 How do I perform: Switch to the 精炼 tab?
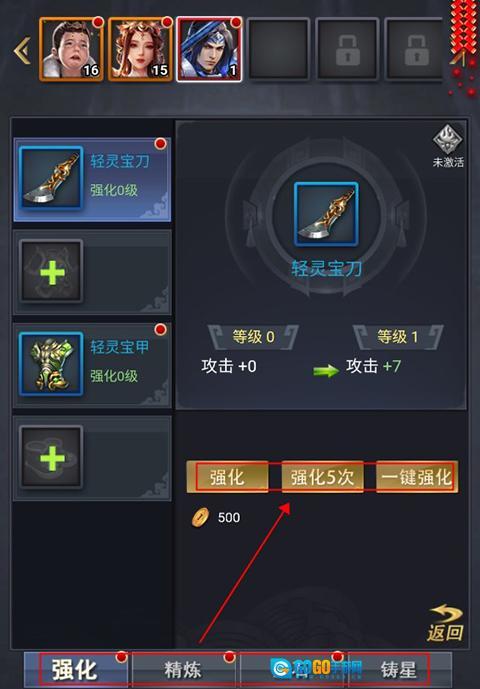(x=184, y=670)
